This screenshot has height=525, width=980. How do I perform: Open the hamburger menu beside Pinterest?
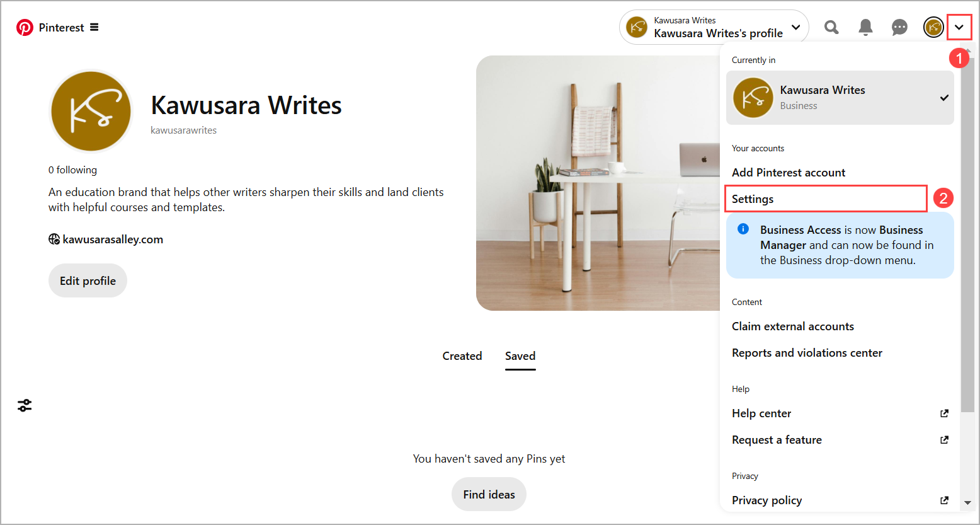(x=94, y=27)
